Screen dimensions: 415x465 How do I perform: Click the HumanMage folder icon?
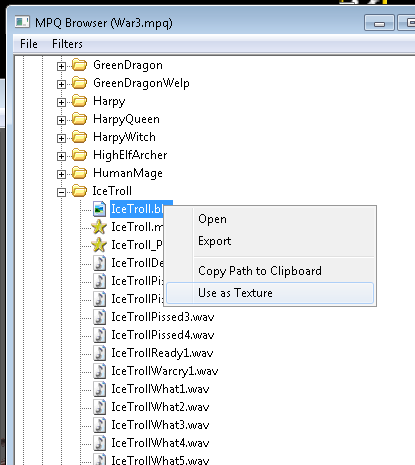click(79, 173)
